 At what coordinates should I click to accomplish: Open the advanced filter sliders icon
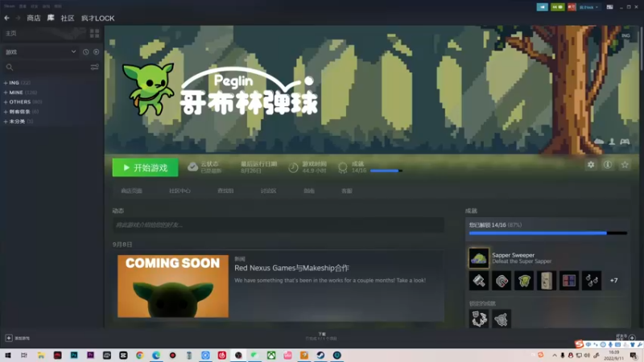coord(94,68)
